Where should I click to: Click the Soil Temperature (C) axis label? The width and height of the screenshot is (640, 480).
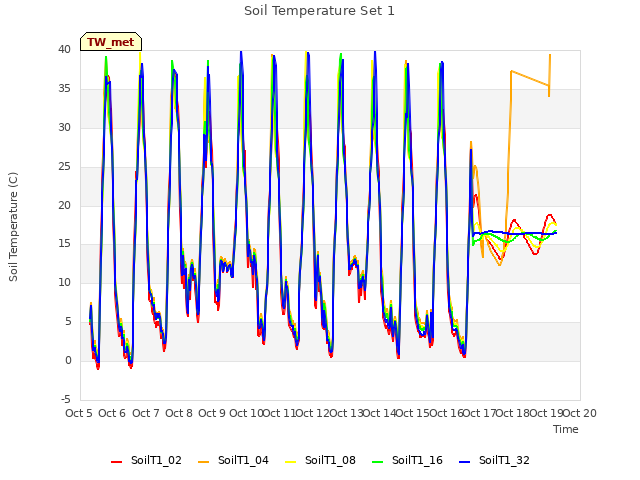(13, 227)
